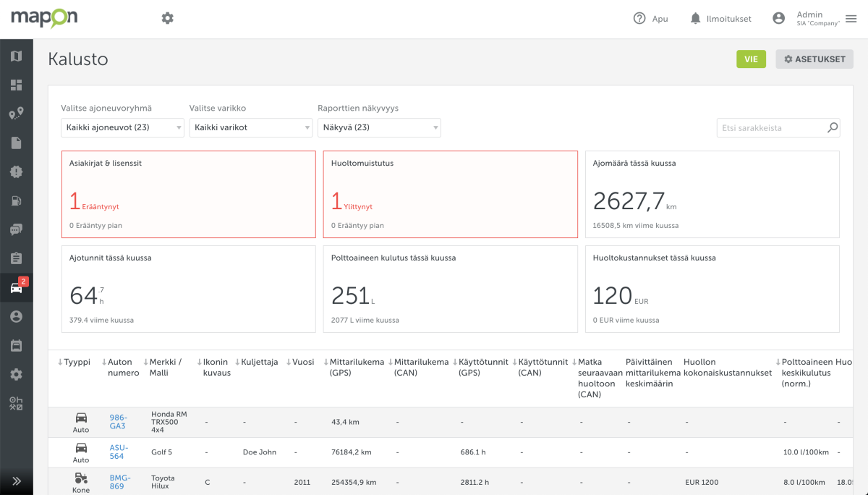
Task: Open Ilmoitukset notifications menu
Action: click(x=720, y=19)
